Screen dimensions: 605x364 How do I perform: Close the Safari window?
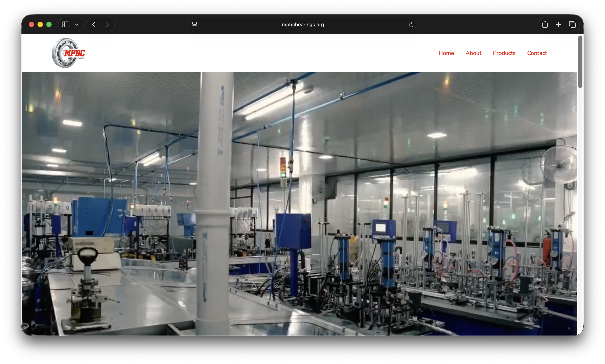tap(31, 24)
